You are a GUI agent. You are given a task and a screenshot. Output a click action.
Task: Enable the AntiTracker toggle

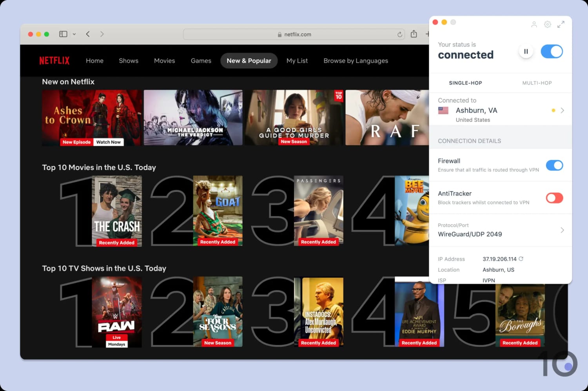click(554, 198)
